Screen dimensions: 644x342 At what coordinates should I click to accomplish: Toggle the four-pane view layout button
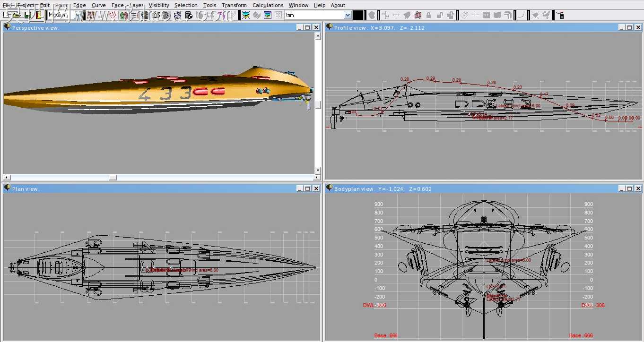click(278, 15)
